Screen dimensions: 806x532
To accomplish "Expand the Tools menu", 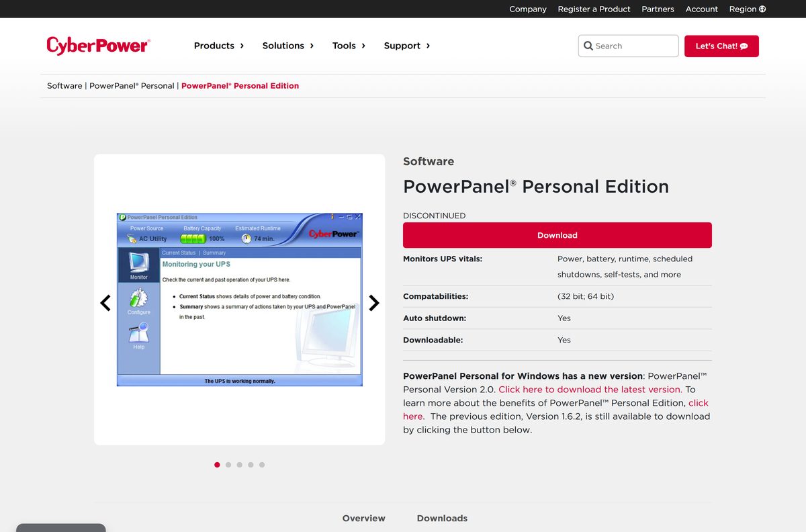I will pyautogui.click(x=349, y=46).
